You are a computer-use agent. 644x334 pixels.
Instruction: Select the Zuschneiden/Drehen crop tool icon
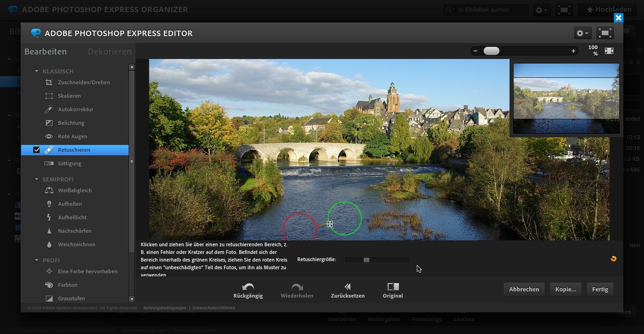(49, 82)
